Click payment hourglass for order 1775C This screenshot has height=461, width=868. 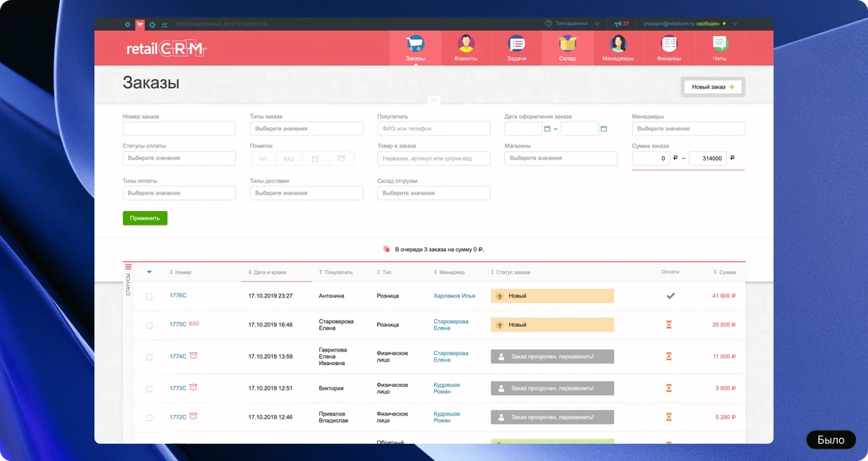tap(668, 325)
